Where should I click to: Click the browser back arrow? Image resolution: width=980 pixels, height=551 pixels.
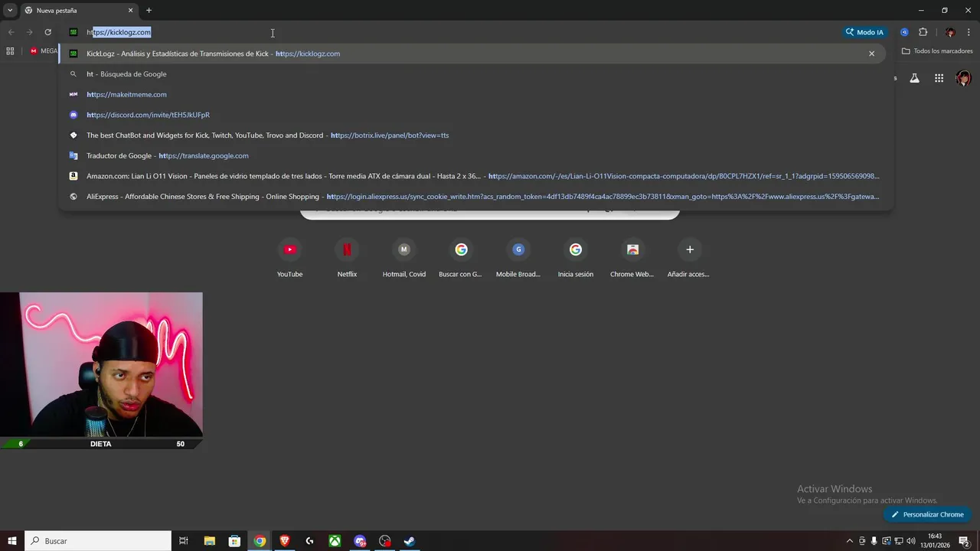pos(11,32)
